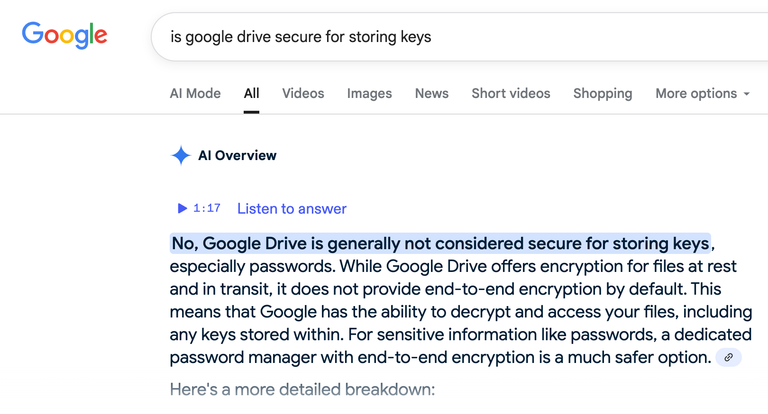Image resolution: width=768 pixels, height=414 pixels.
Task: Select the All results tab
Action: (x=251, y=93)
